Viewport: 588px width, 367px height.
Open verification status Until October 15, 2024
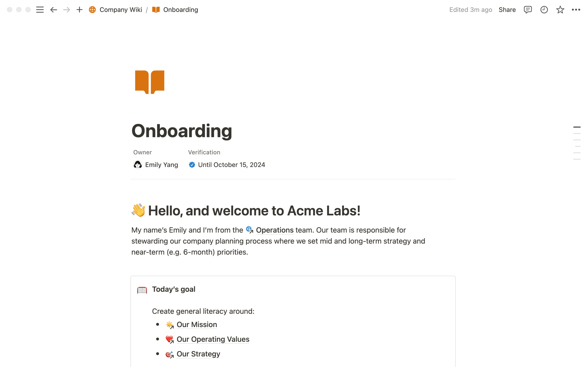(231, 165)
